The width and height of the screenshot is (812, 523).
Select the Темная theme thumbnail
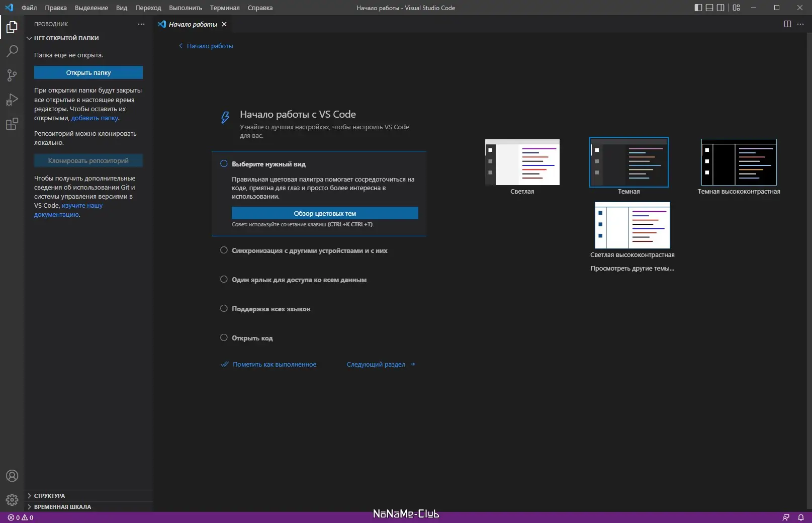pyautogui.click(x=629, y=162)
